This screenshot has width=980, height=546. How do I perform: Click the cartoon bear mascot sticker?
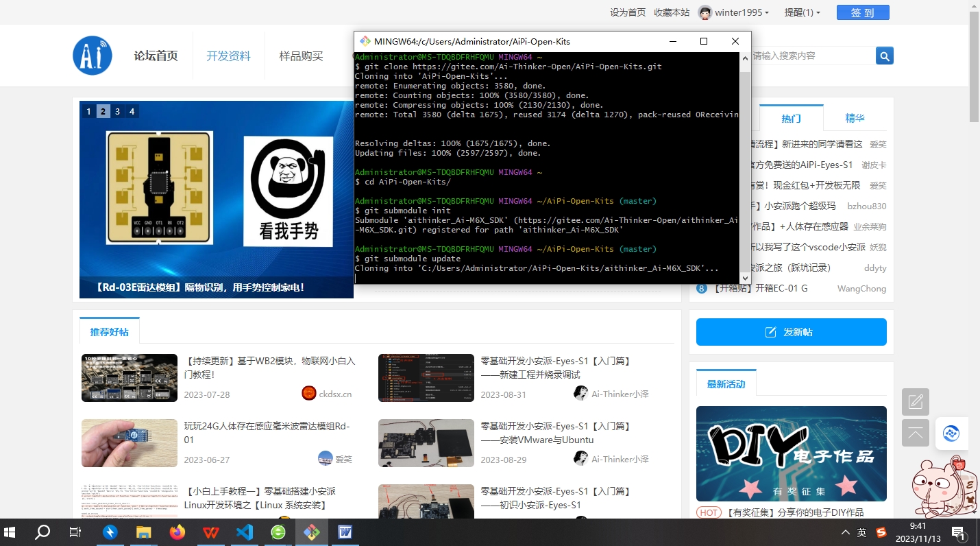(x=944, y=488)
